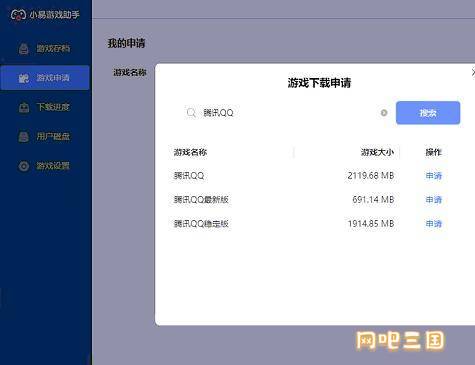
Task: Focus the search field containing 腾讯QQ
Action: pos(287,113)
